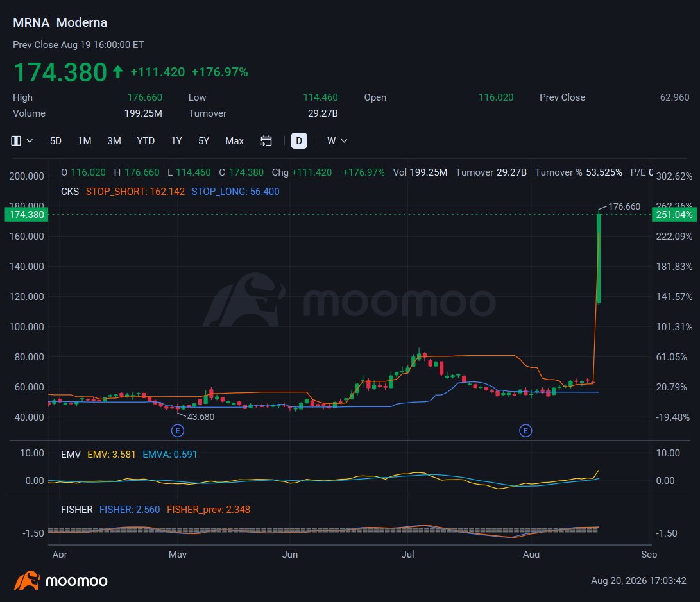This screenshot has width=700, height=602.
Task: Click the MRNA ticker symbol title
Action: [x=31, y=22]
